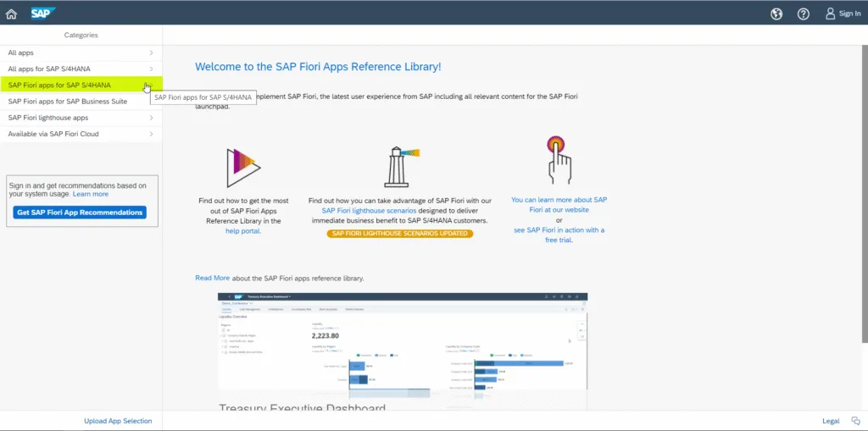
Task: Click the SAP logo
Action: (42, 14)
